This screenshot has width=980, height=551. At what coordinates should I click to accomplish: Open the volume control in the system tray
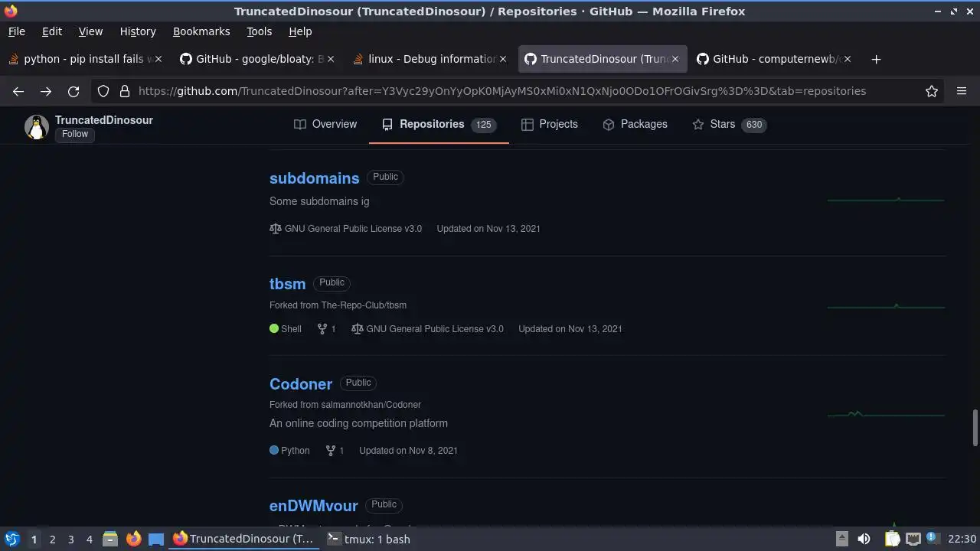coord(864,539)
